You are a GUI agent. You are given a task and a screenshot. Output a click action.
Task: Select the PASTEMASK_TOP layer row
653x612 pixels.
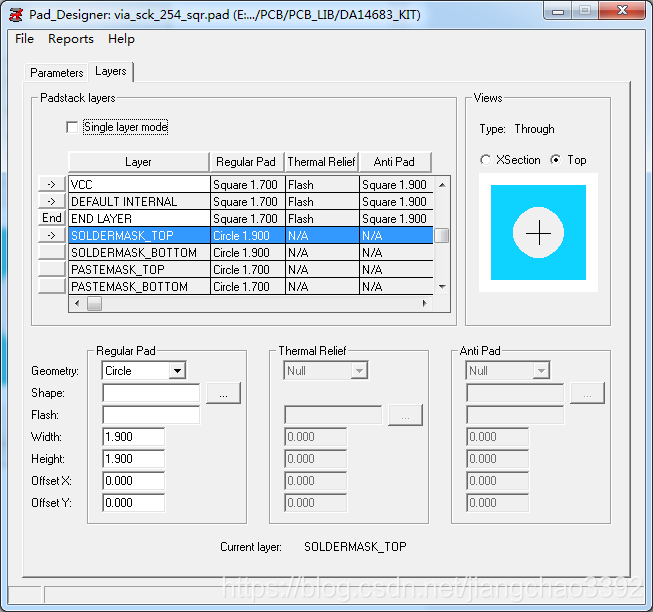[138, 270]
